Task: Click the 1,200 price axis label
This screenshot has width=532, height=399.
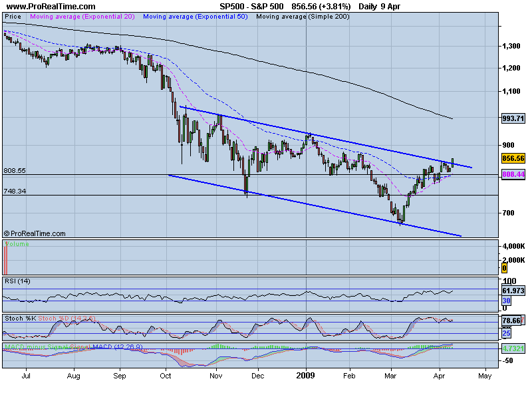Action: pos(511,68)
